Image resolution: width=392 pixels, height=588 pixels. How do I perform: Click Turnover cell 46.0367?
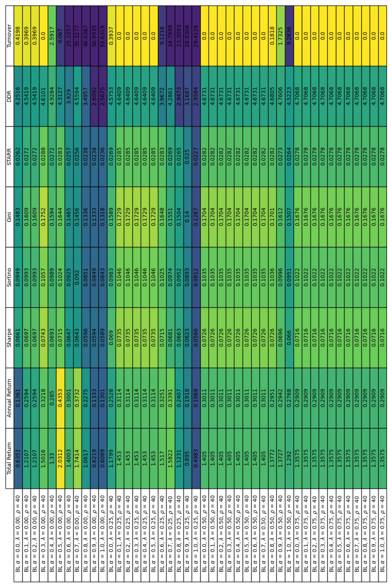click(x=86, y=36)
